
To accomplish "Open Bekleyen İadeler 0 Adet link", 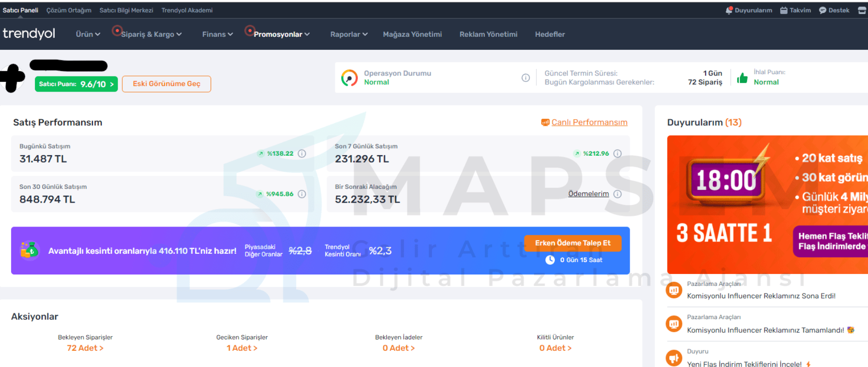I will 399,348.
